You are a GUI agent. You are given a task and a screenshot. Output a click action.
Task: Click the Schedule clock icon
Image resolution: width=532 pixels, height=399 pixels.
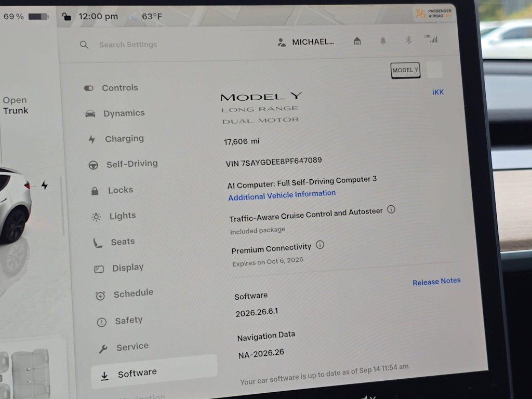[100, 296]
